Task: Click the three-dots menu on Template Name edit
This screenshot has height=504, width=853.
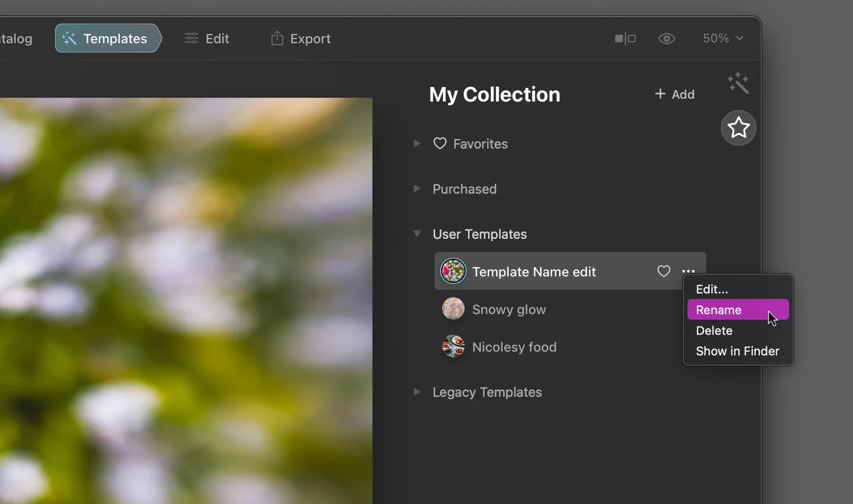Action: point(688,272)
